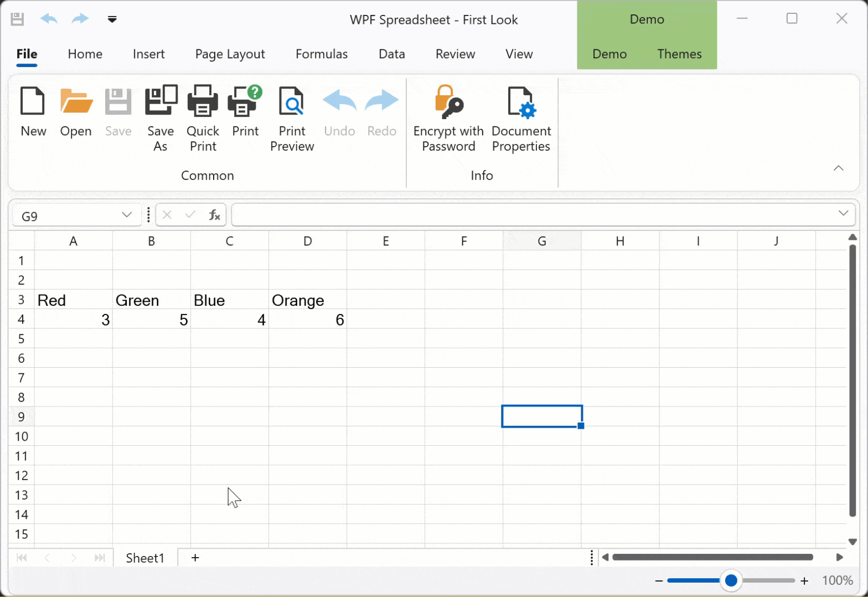Select the cell with value 3
The height and width of the screenshot is (597, 868).
pos(74,319)
